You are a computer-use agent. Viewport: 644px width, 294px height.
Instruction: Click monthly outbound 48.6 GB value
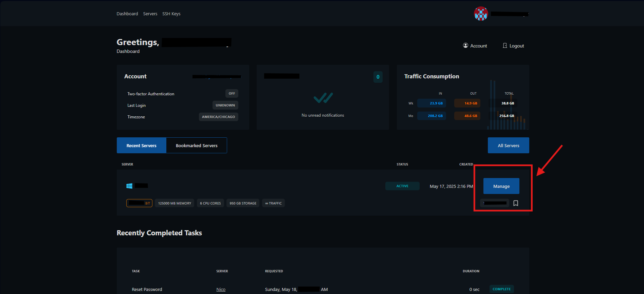[x=467, y=116]
